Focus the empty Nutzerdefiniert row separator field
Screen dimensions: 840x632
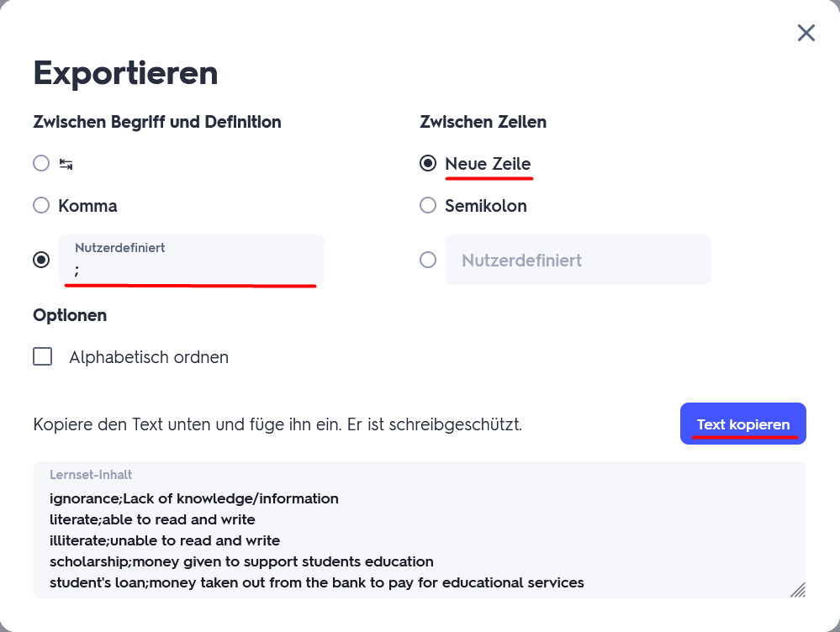tap(578, 260)
